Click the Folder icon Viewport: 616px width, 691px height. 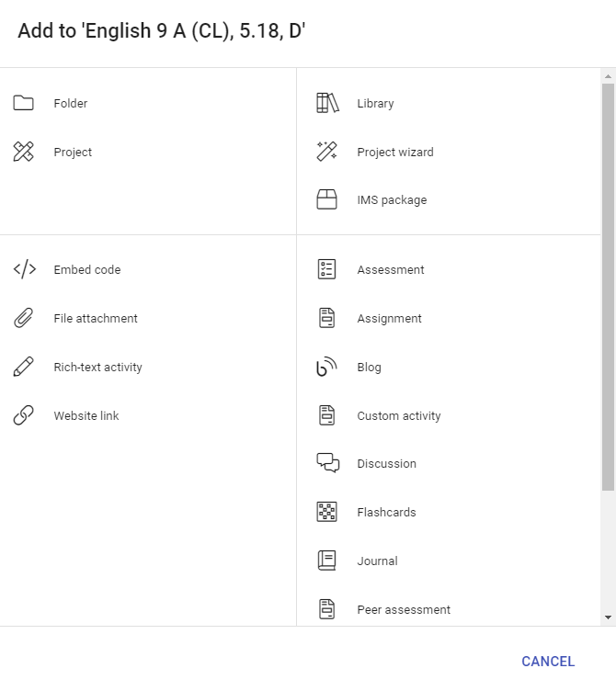24,104
